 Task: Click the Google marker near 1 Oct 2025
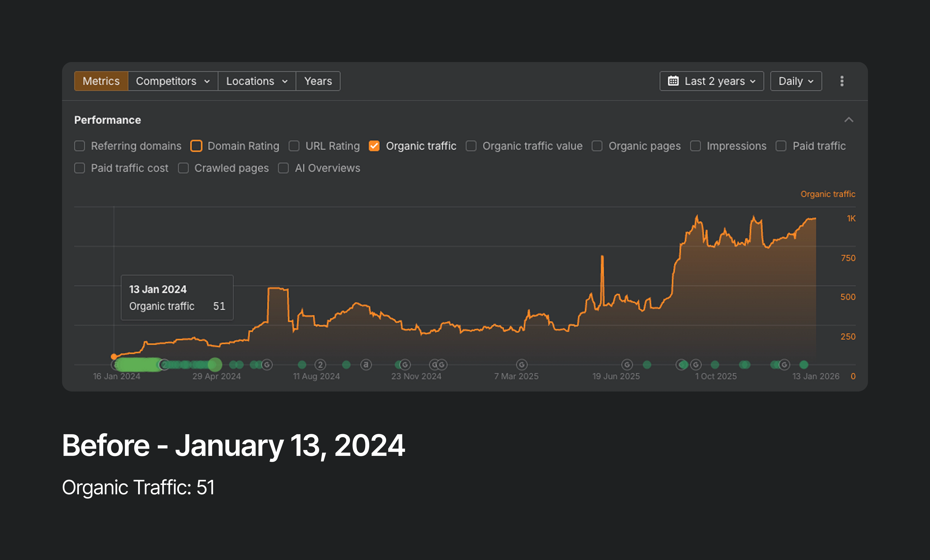click(x=696, y=365)
